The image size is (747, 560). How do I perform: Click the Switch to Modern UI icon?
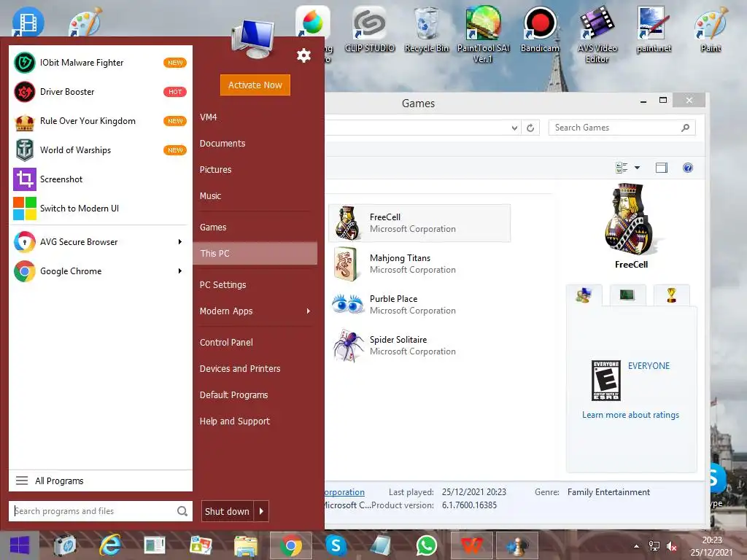24,209
